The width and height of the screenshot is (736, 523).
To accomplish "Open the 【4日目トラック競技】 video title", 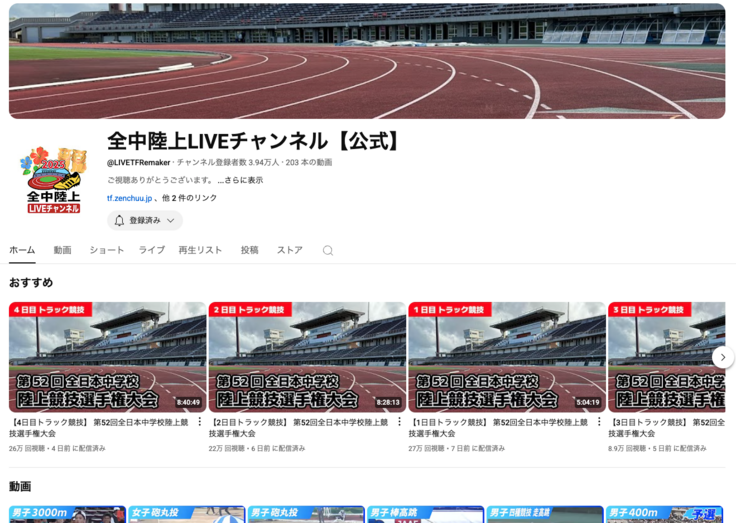I will (x=99, y=428).
